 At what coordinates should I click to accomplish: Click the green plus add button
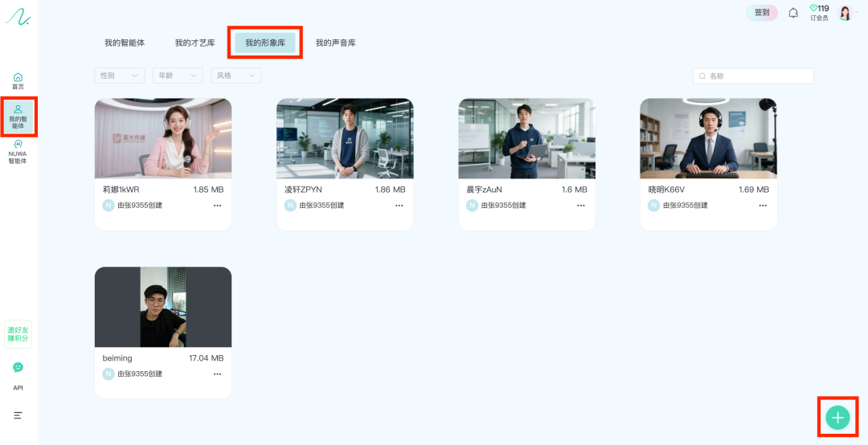[837, 418]
